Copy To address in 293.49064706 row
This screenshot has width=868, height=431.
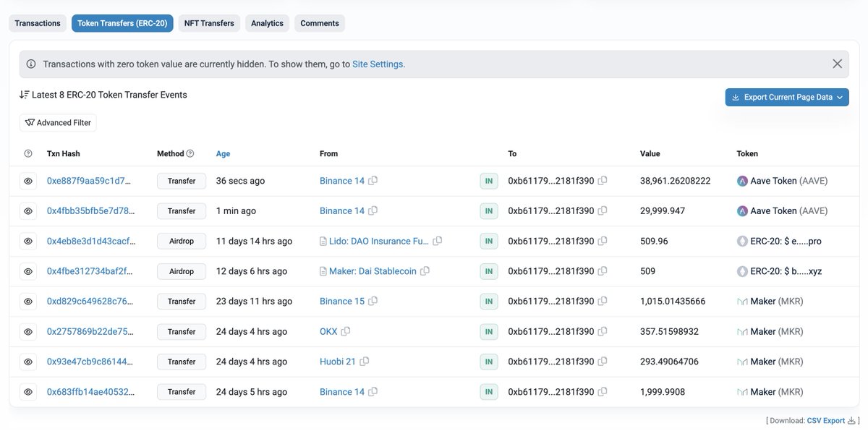[x=603, y=362]
